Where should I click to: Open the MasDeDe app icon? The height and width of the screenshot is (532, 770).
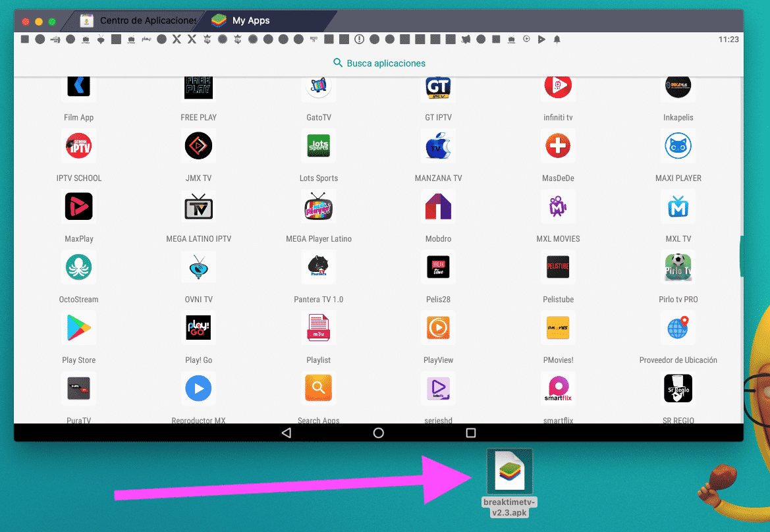[x=558, y=147]
